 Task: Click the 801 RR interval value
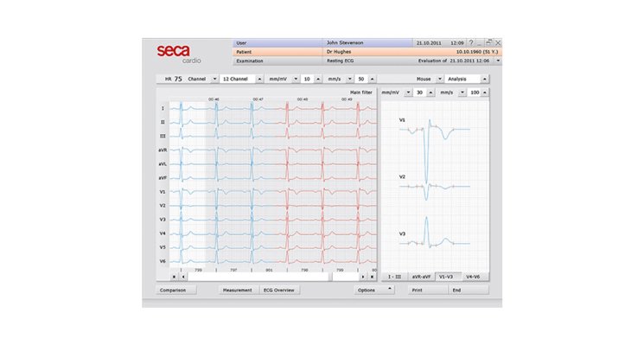[x=269, y=271]
